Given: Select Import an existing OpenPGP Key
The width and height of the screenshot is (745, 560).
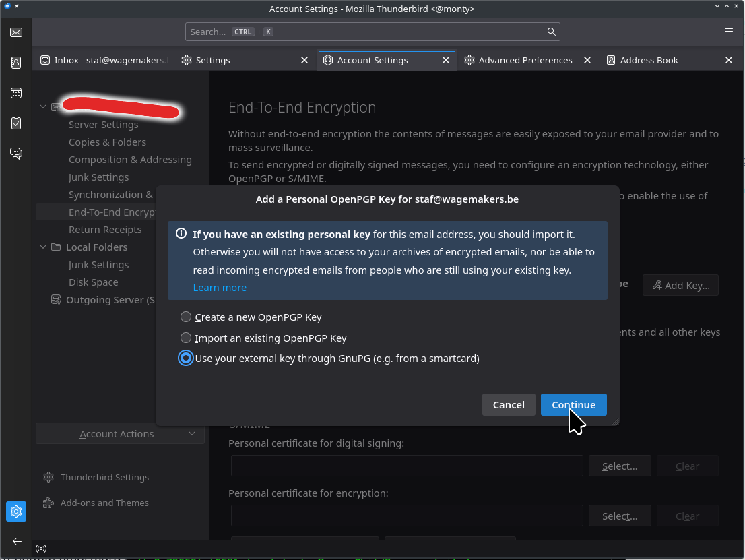Looking at the screenshot, I should tap(186, 338).
